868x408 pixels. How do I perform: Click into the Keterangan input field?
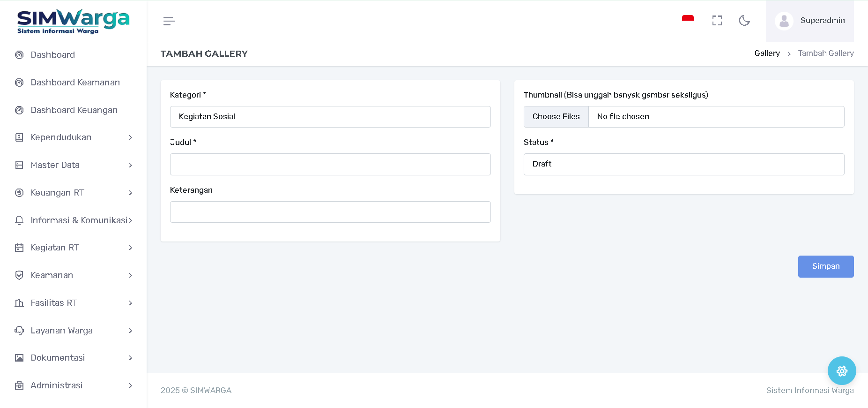tap(330, 212)
